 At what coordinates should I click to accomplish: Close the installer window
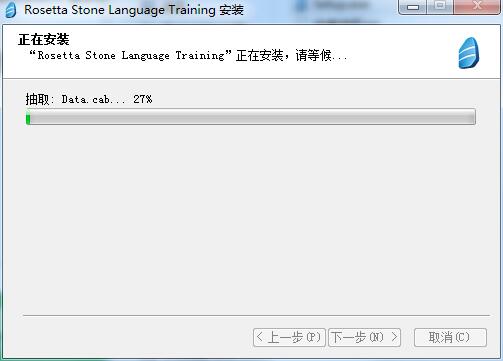(x=477, y=6)
